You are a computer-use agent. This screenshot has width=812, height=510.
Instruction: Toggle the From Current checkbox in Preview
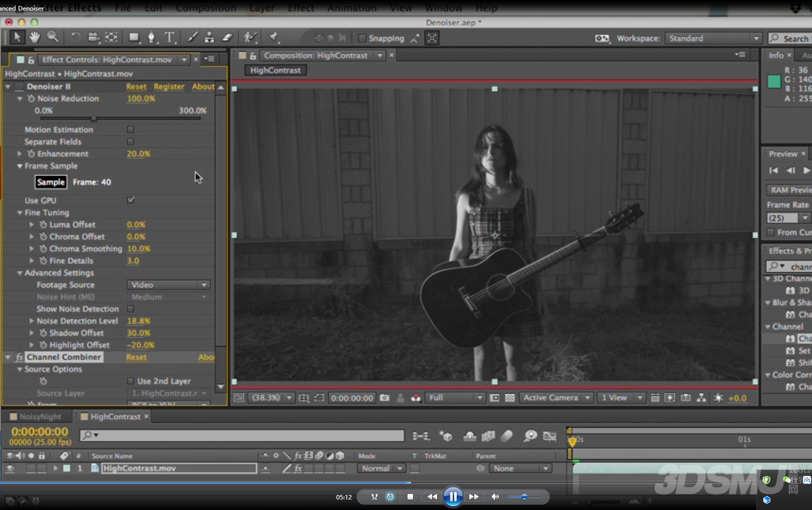(771, 232)
